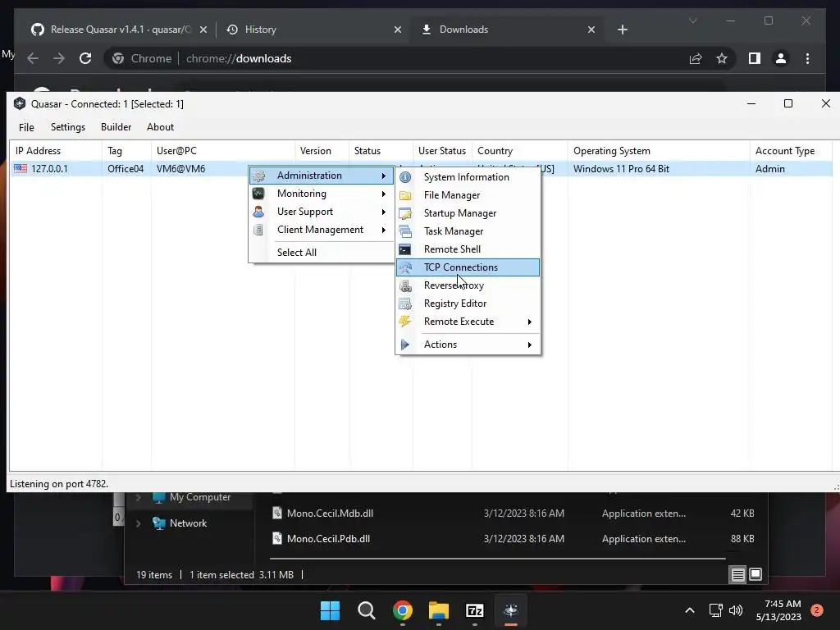Sort by the Account Type column header

pyautogui.click(x=791, y=151)
